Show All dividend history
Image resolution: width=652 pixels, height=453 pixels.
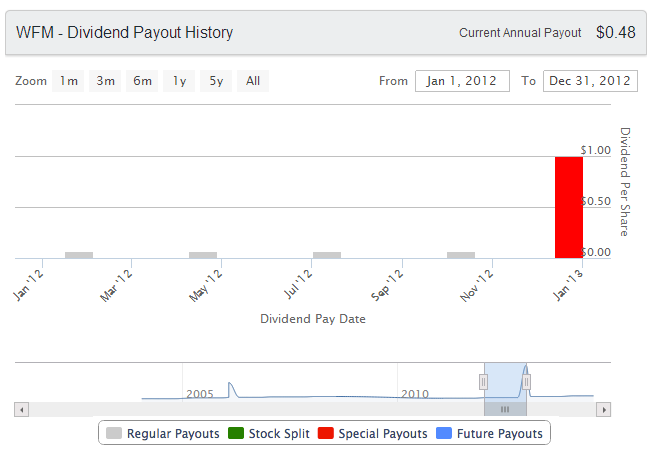coord(253,81)
